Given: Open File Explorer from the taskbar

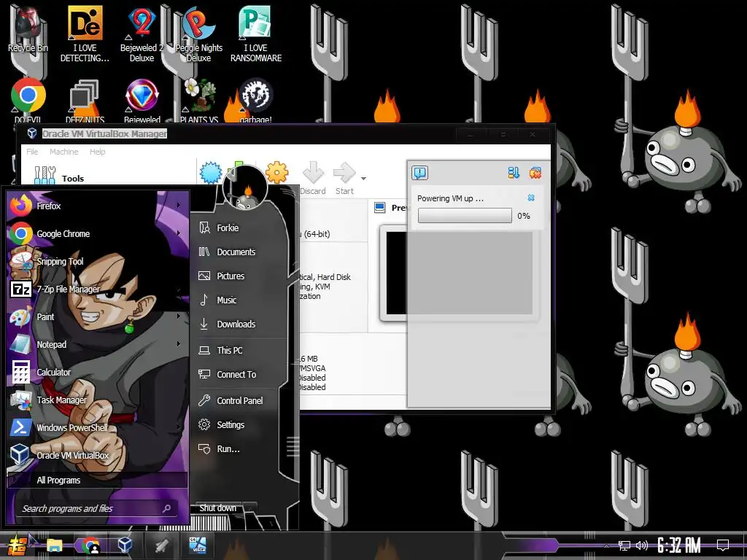Looking at the screenshot, I should click(54, 545).
